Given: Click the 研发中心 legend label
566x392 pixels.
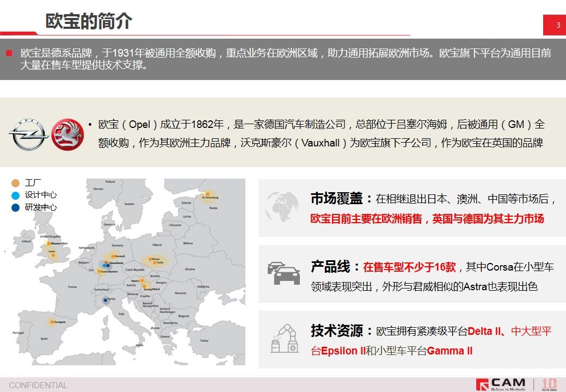Looking at the screenshot, I should click(41, 207).
